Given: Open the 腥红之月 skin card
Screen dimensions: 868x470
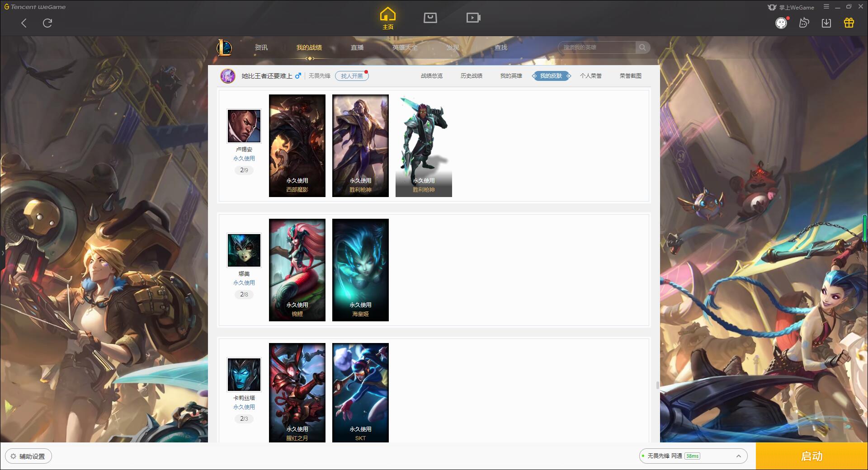Looking at the screenshot, I should click(297, 392).
